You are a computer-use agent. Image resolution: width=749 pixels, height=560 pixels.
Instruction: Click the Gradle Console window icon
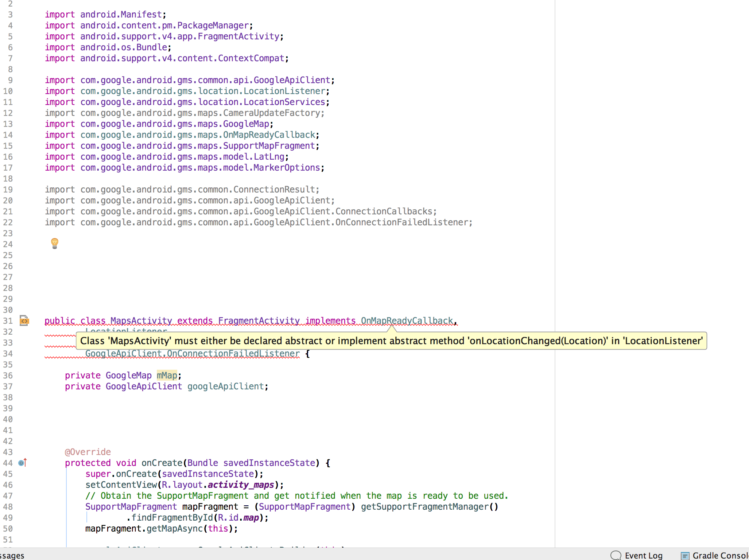(685, 556)
